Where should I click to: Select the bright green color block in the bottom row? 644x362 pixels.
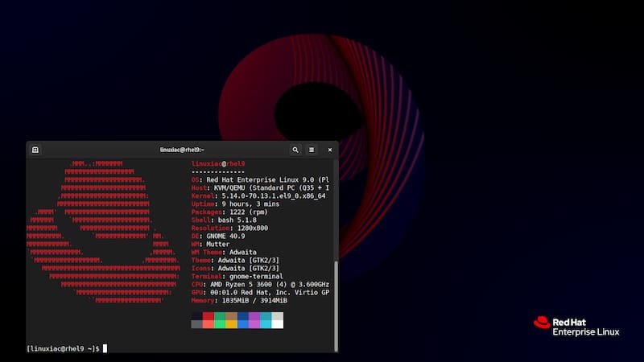pyautogui.click(x=220, y=324)
